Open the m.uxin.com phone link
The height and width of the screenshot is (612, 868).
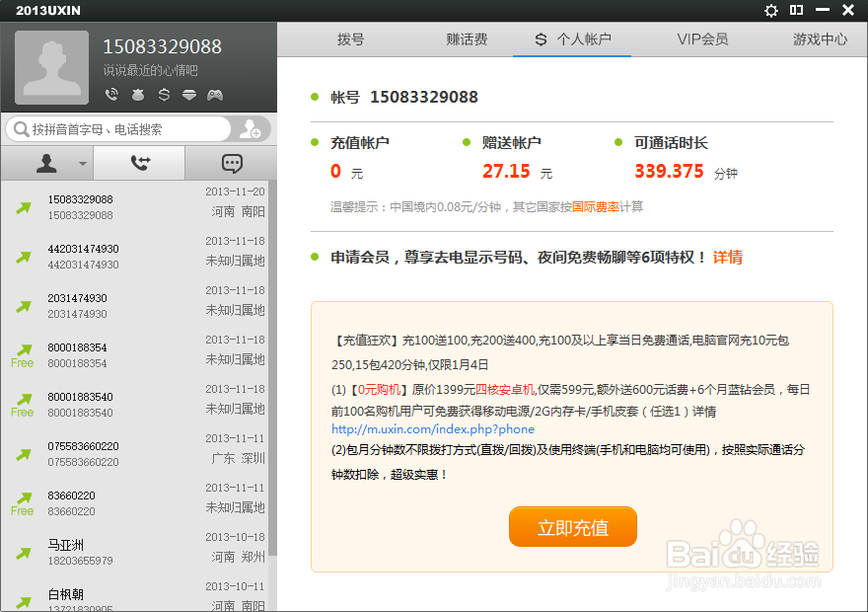point(433,429)
